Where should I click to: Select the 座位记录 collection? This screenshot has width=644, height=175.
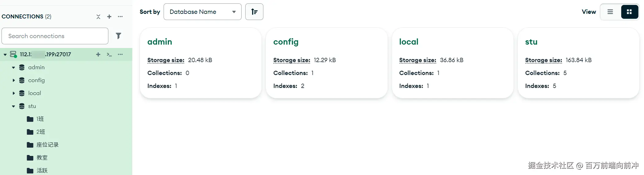point(47,145)
